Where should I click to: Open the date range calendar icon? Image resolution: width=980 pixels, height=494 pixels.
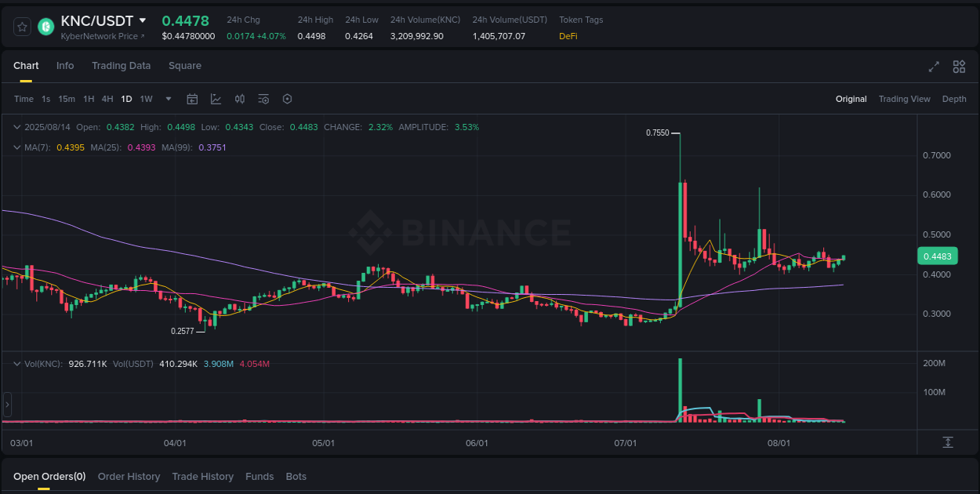tap(192, 99)
